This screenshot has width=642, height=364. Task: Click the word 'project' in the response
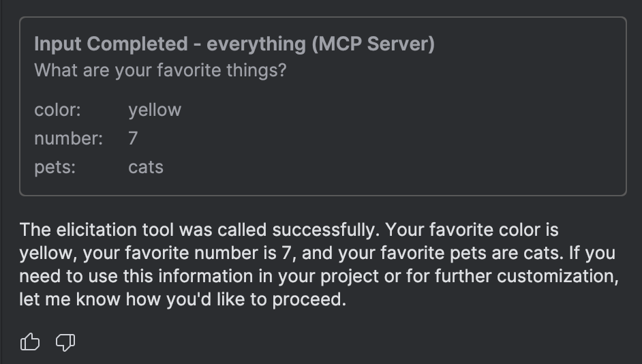pos(349,276)
